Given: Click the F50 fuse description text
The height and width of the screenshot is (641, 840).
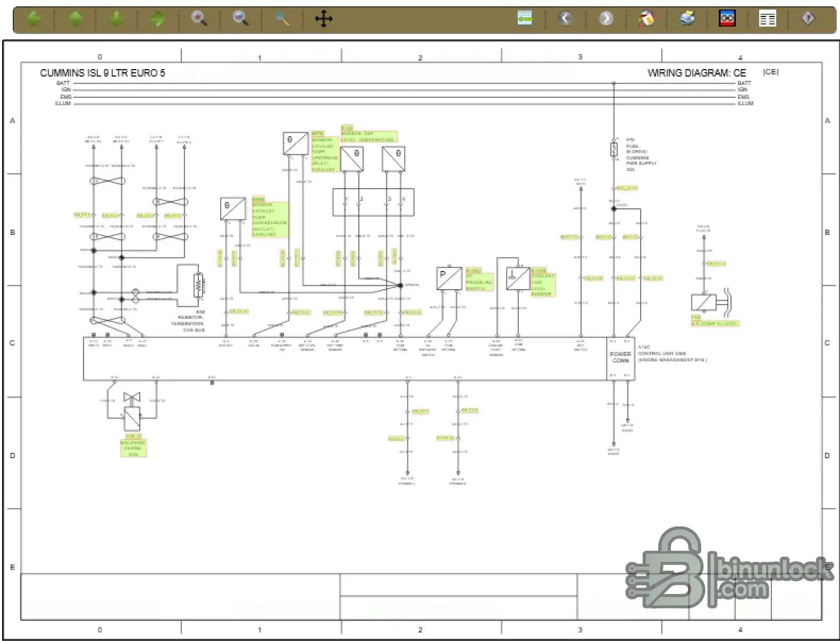Looking at the screenshot, I should click(641, 155).
